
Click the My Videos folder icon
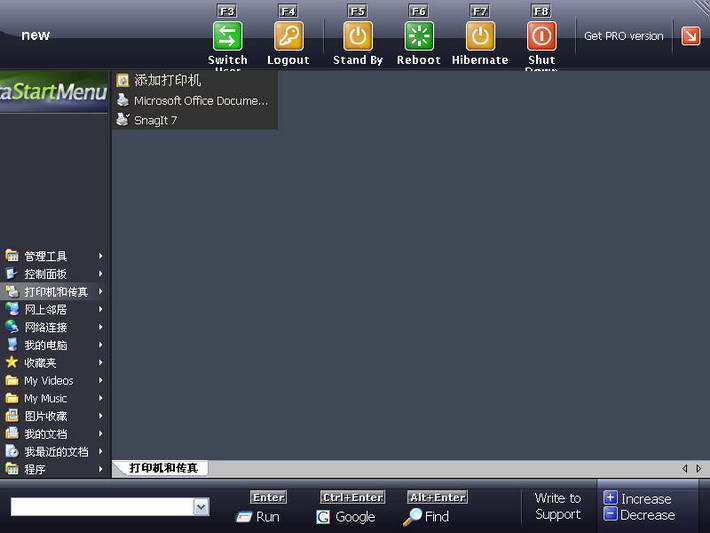(12, 380)
